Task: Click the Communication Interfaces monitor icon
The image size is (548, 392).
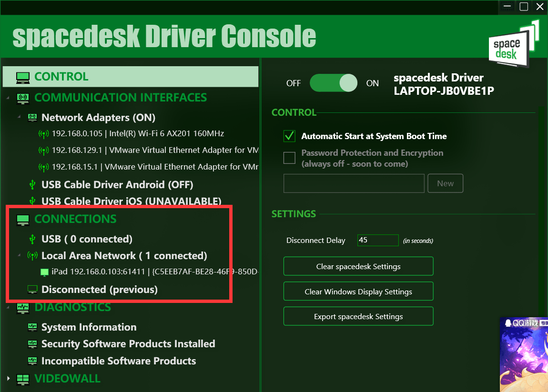Action: point(23,98)
